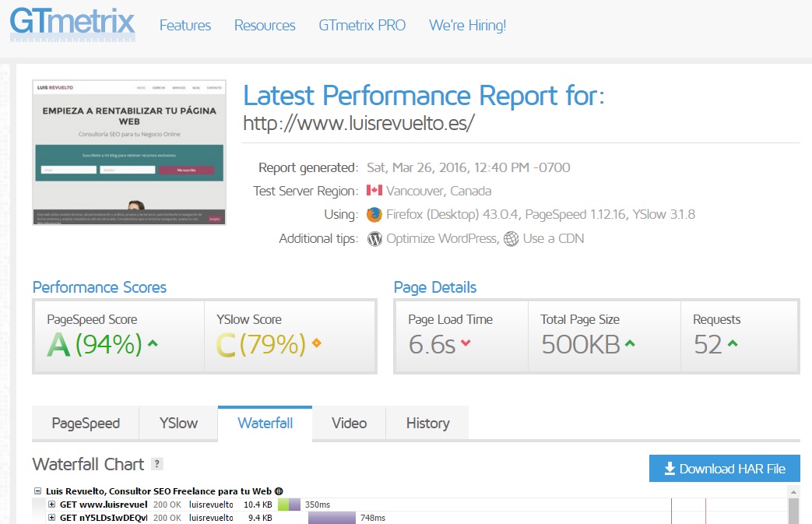Click the GTmetrix logo
The width and height of the screenshot is (812, 524).
pyautogui.click(x=72, y=24)
